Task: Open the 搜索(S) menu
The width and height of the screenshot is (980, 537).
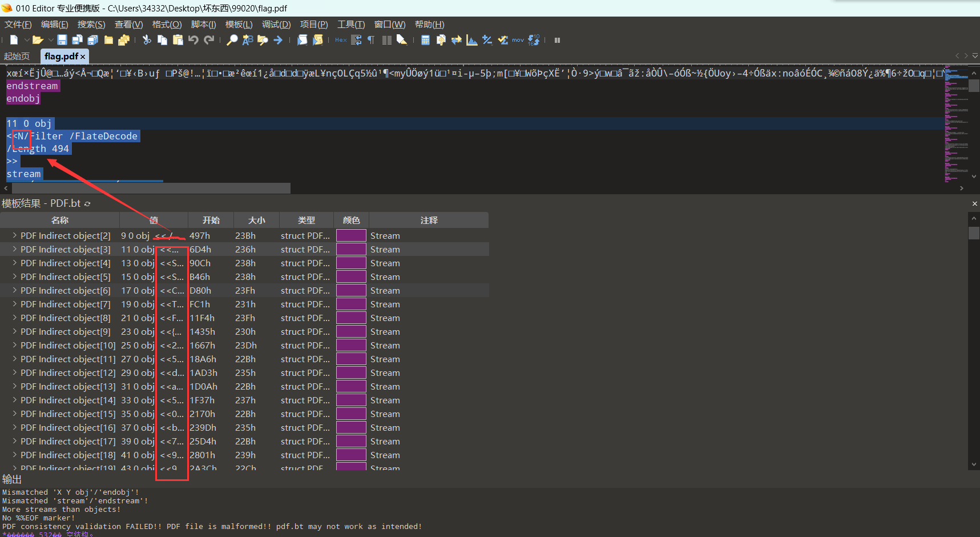Action: point(91,25)
